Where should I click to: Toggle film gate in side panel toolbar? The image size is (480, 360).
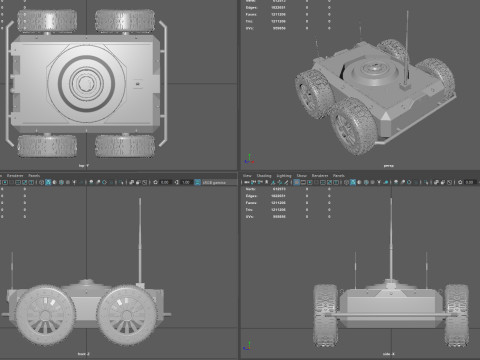coord(303,182)
